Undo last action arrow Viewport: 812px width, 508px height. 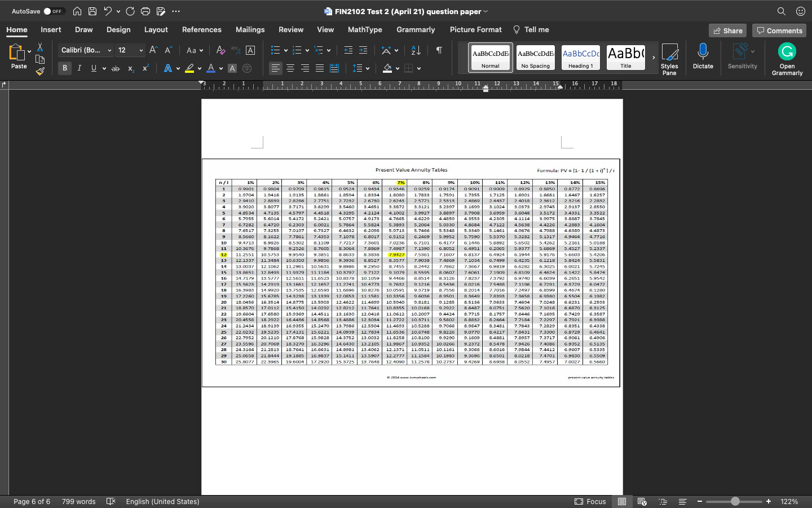pyautogui.click(x=108, y=11)
